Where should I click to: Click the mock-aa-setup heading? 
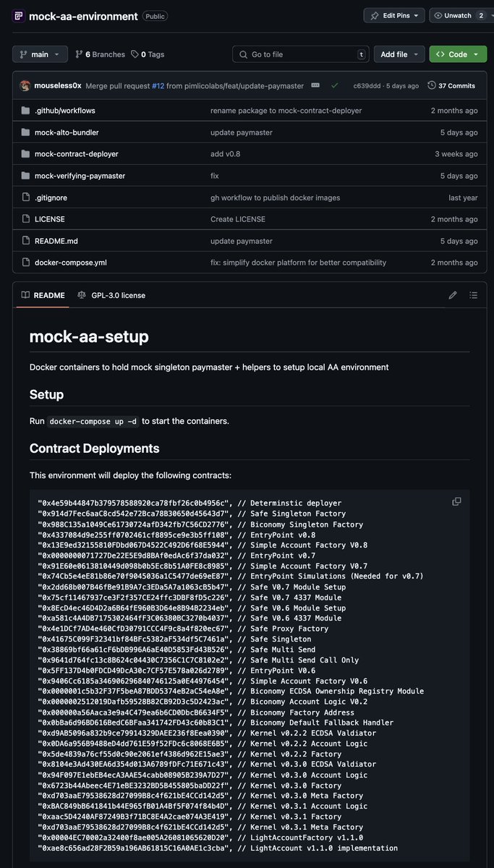[x=89, y=336]
